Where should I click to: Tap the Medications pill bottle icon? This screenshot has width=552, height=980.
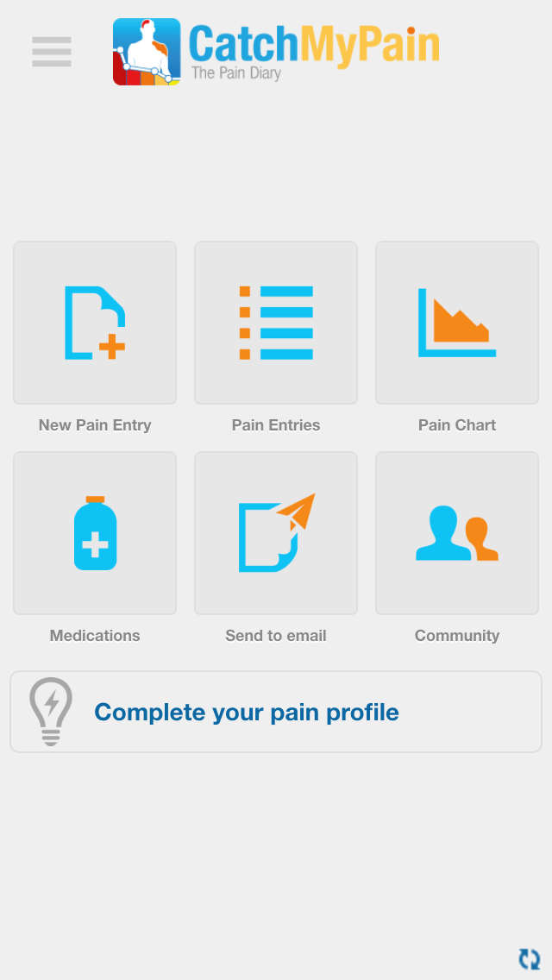point(95,532)
